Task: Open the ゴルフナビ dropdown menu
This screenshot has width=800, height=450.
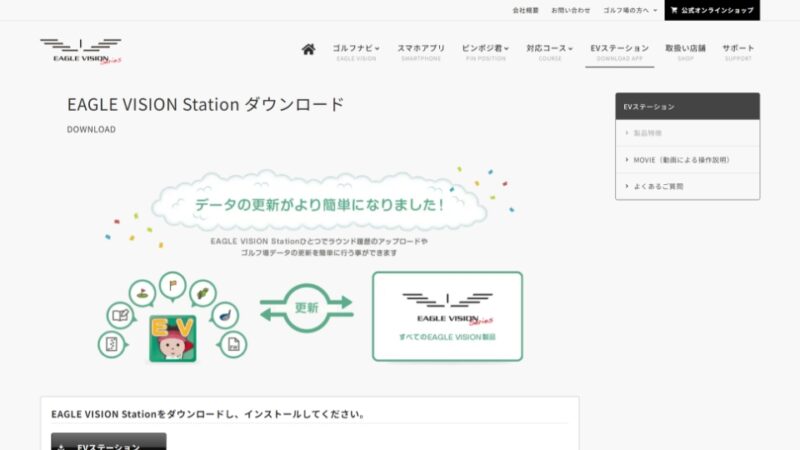Action: pos(356,52)
